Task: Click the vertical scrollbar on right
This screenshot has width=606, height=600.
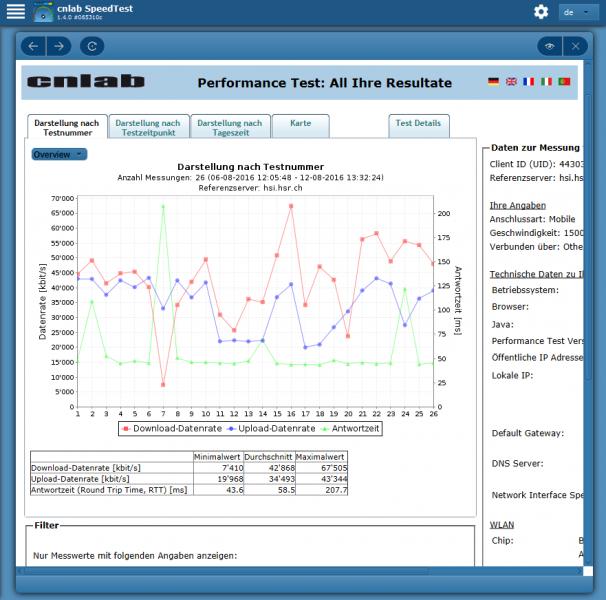Action: (587, 236)
